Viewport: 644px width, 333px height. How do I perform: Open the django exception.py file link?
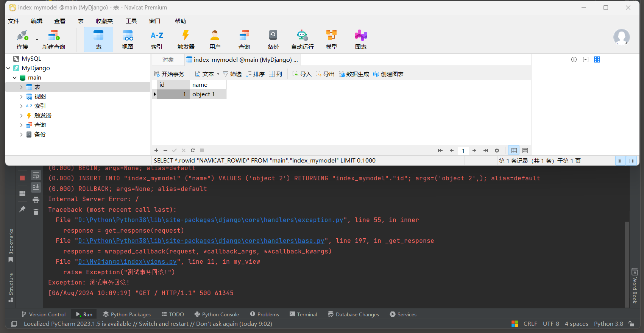(211, 220)
